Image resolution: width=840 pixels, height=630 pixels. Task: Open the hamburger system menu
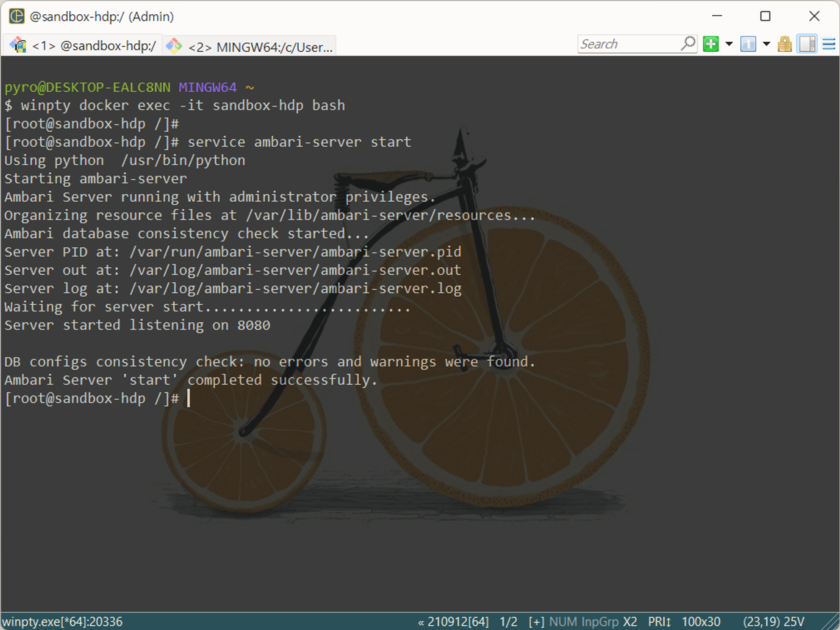829,44
